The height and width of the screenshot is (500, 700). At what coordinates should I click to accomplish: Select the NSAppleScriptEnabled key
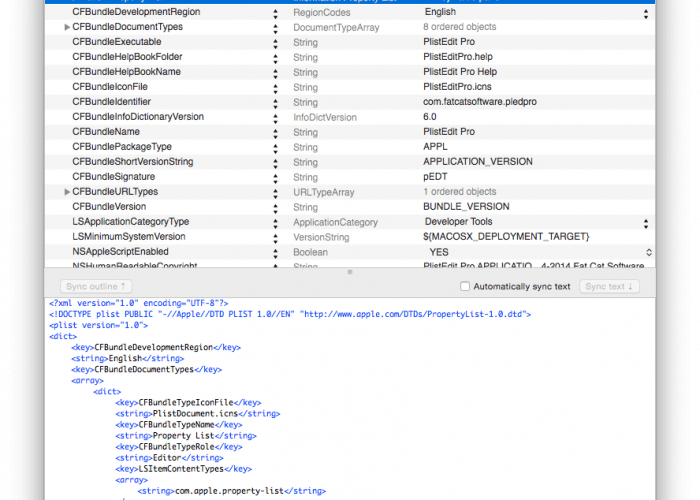pos(120,252)
